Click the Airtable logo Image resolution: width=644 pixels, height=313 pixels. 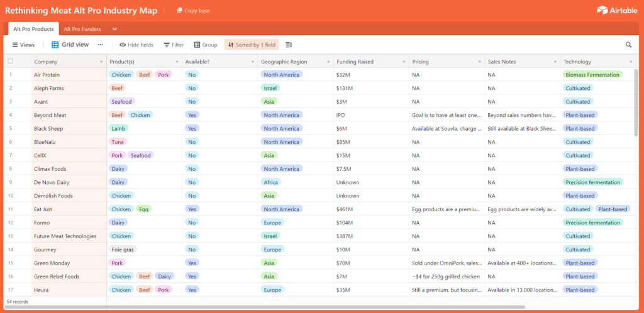click(x=618, y=10)
